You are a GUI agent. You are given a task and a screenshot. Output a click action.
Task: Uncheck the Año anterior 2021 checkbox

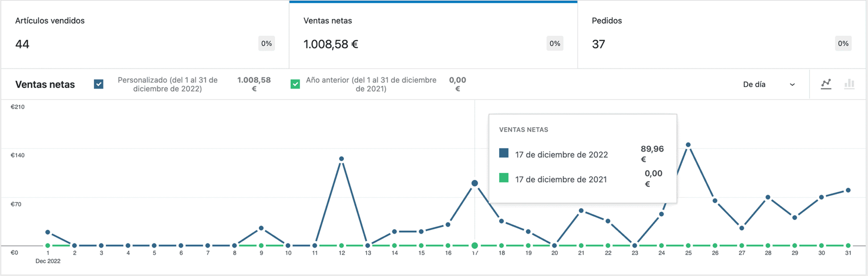click(x=295, y=84)
